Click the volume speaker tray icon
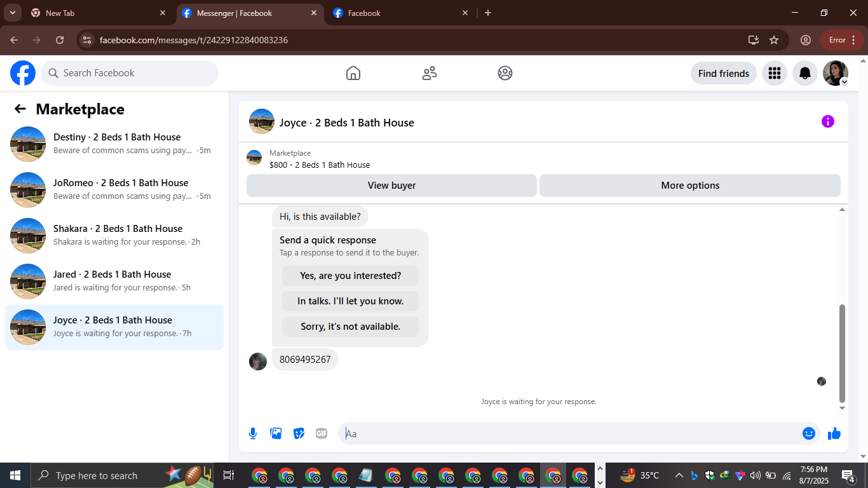This screenshot has height=488, width=868. (x=755, y=475)
